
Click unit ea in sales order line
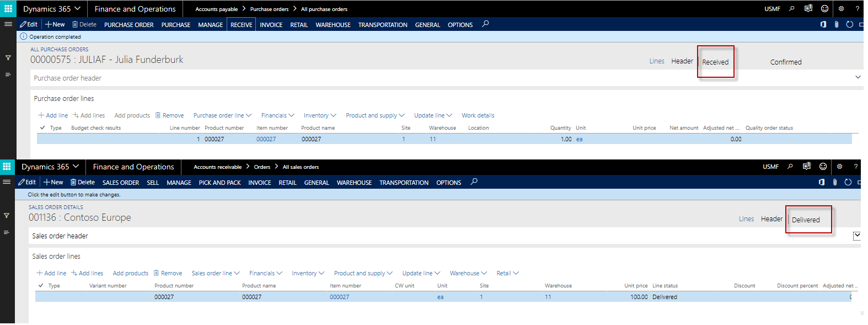[440, 297]
